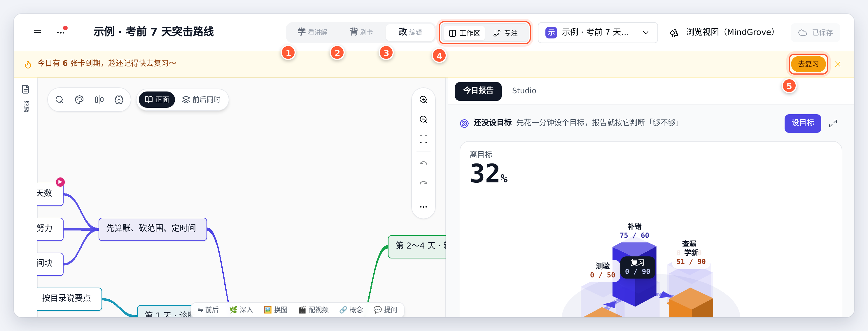Image resolution: width=868 pixels, height=331 pixels.
Task: Click the split layout columns icon
Action: [x=99, y=100]
